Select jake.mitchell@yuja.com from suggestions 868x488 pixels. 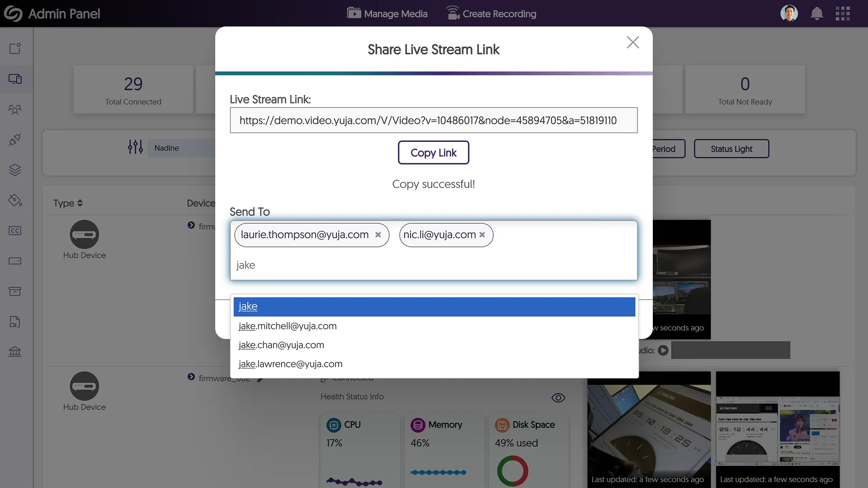288,326
